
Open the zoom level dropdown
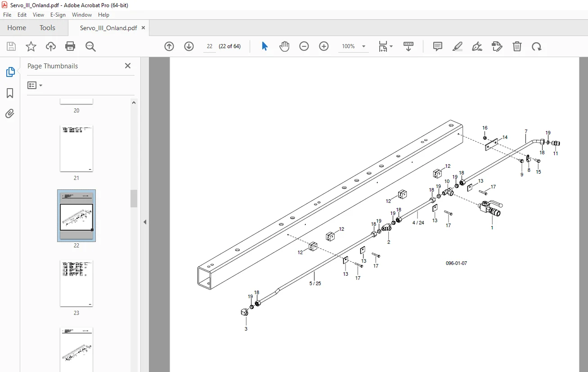coord(364,46)
